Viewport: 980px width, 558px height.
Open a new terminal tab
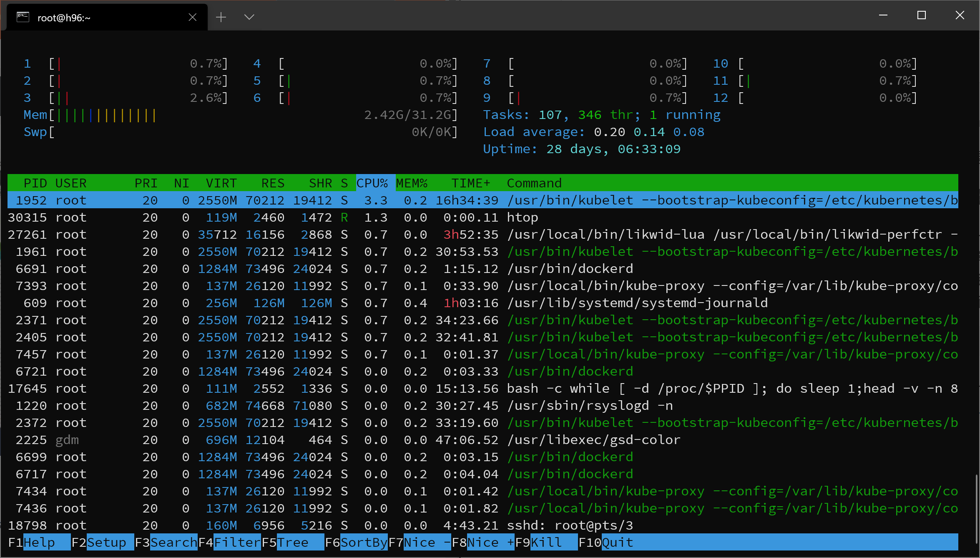pyautogui.click(x=221, y=17)
